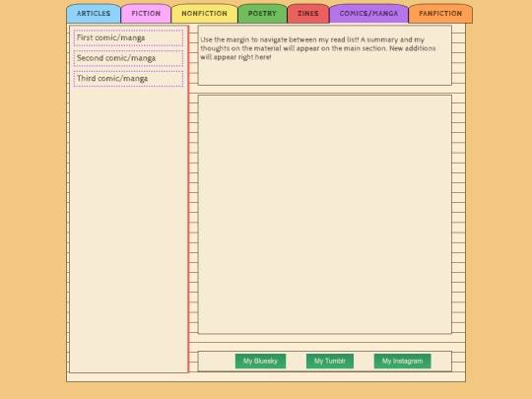Switch to the Fanfiction tab
Screen dimensions: 532x399
tap(440, 14)
